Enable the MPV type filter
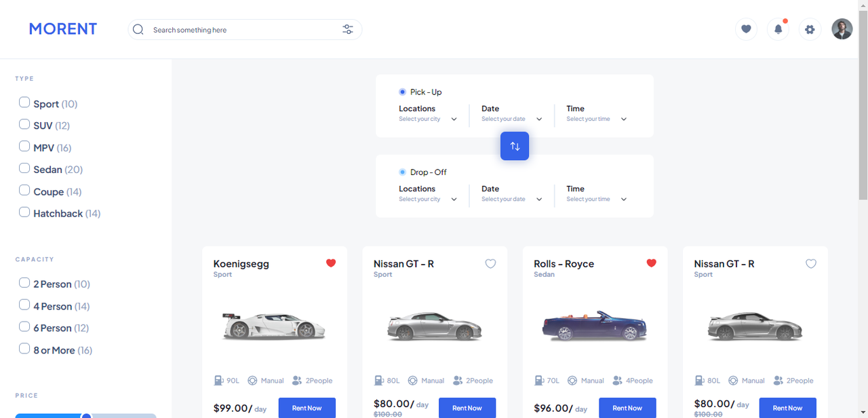 click(24, 147)
